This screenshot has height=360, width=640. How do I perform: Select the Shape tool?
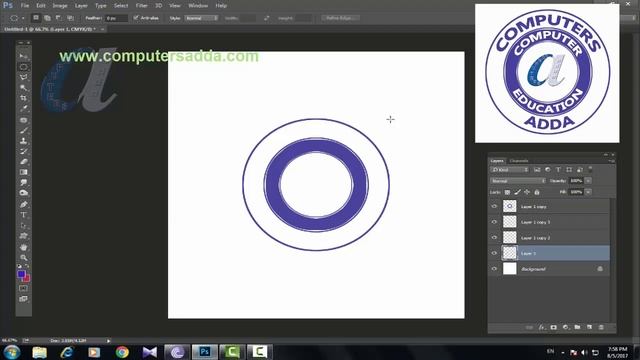(23, 236)
